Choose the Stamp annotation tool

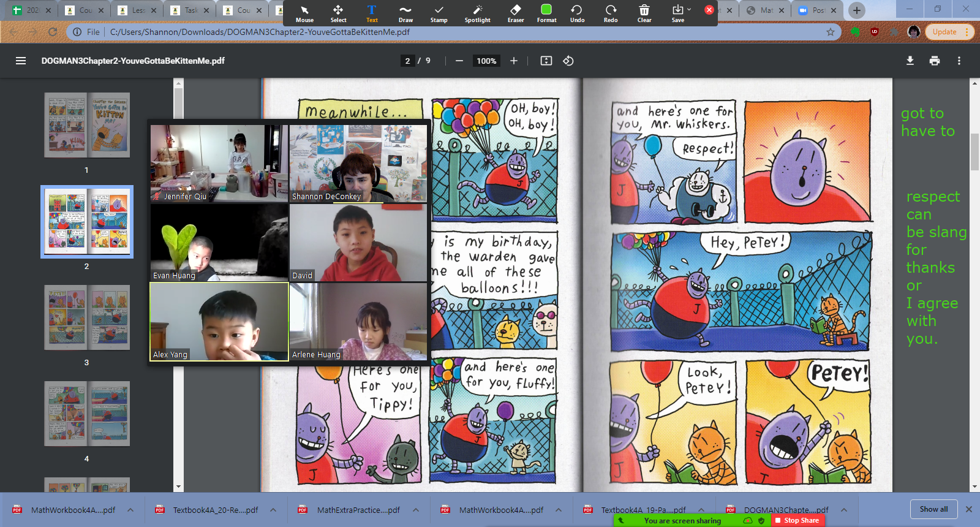[439, 13]
